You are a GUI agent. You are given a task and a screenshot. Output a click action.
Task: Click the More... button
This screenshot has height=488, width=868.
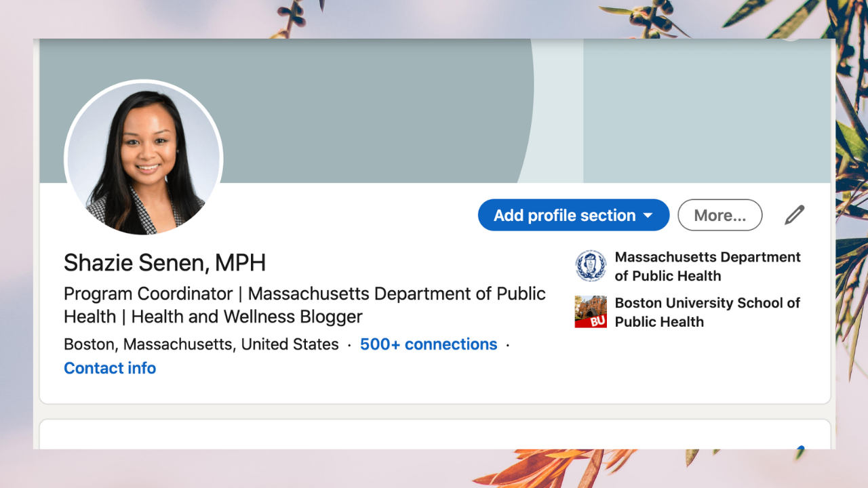720,216
